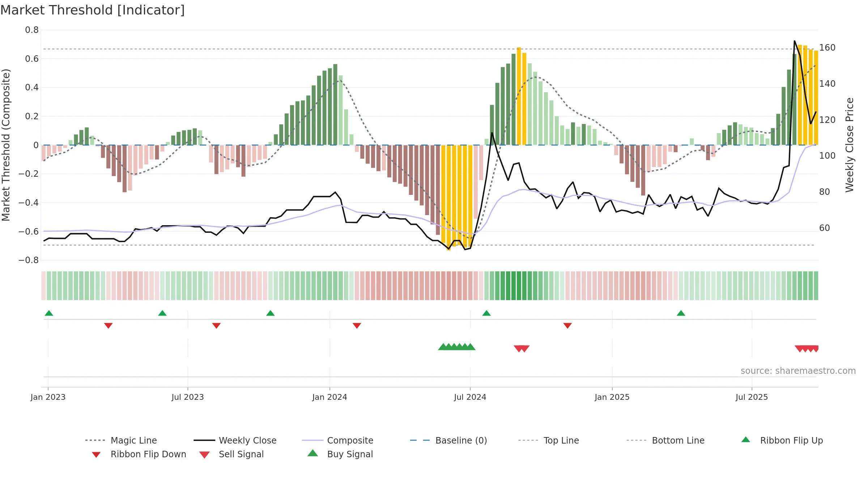868x488 pixels.
Task: Toggle the Magic Line legend entry
Action: click(x=121, y=440)
